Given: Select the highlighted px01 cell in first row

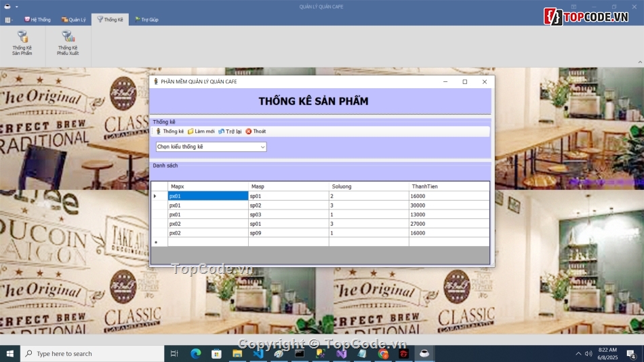Looking at the screenshot, I should tap(208, 196).
